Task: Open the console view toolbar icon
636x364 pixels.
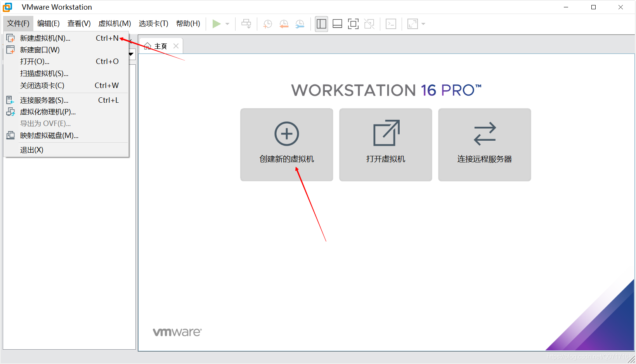Action: [391, 24]
